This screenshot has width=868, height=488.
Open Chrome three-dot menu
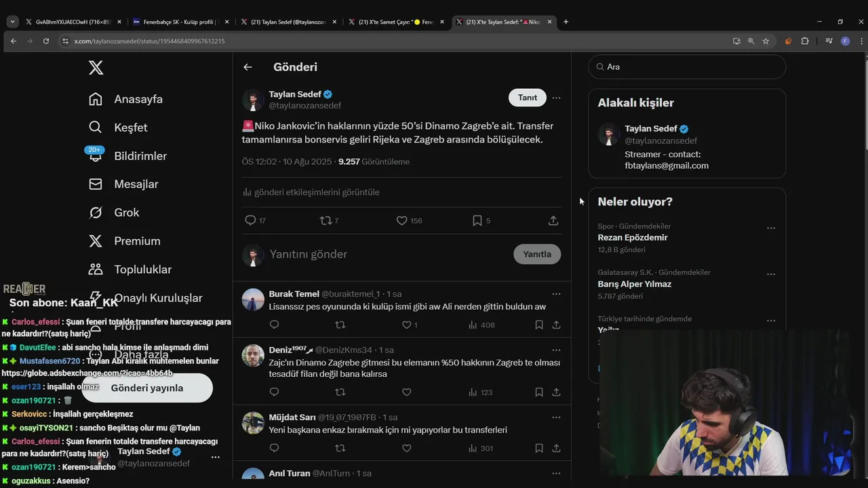pyautogui.click(x=860, y=41)
